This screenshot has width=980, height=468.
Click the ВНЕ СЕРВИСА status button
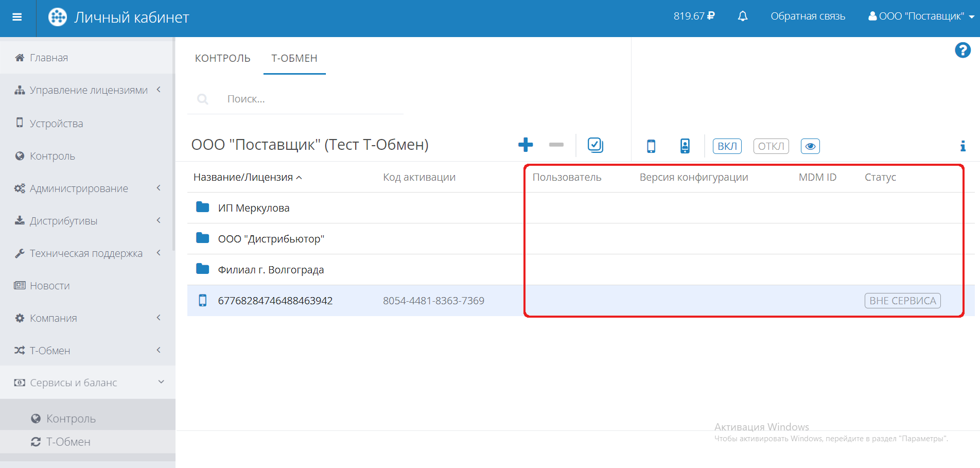pos(902,301)
